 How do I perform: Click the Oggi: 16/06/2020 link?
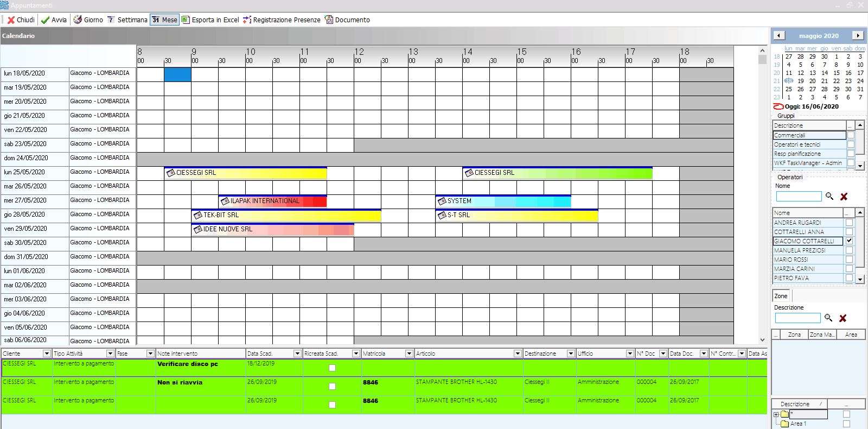pos(812,106)
